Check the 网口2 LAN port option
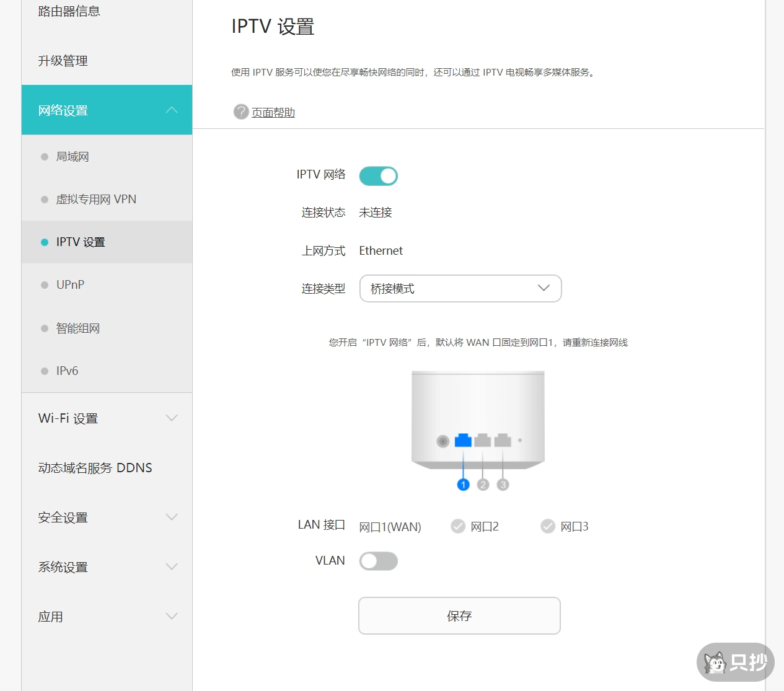This screenshot has width=784, height=691. (x=457, y=526)
